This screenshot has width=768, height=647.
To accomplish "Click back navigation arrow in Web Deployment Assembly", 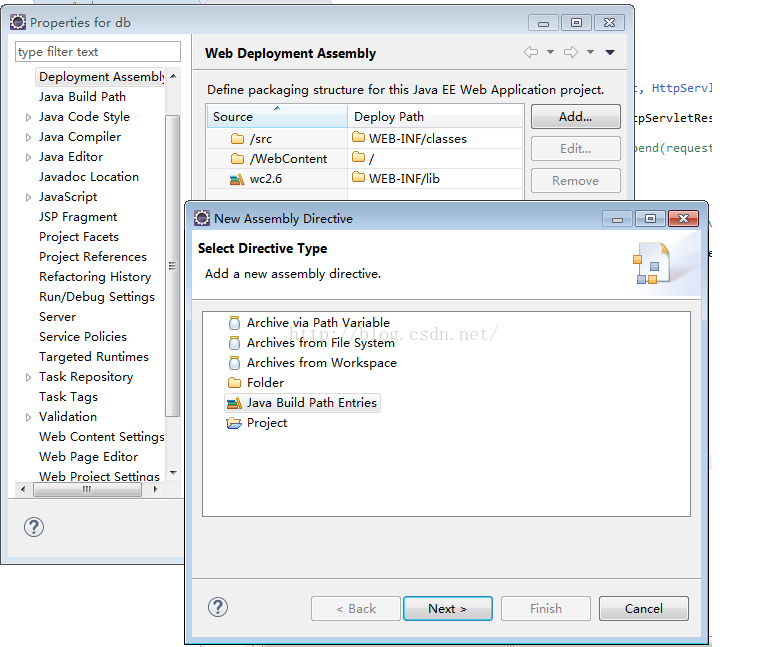I will tap(531, 52).
